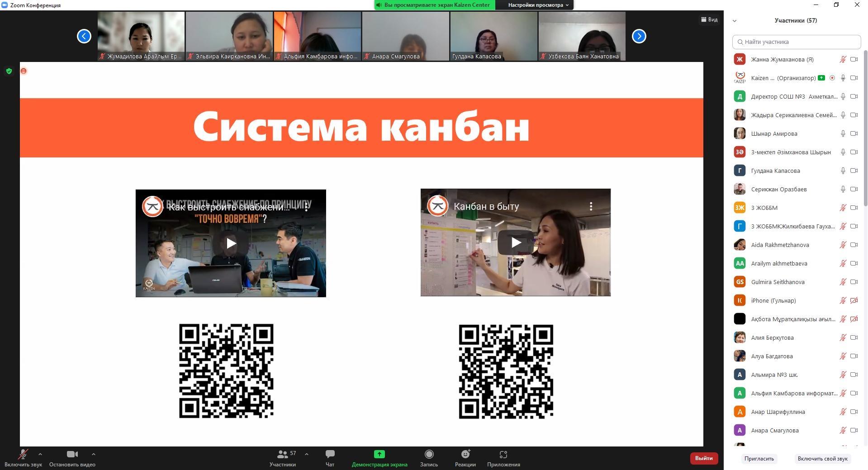Screen dimensions: 868x470
Task: Play the Как выстроить снабжение video
Action: (231, 243)
